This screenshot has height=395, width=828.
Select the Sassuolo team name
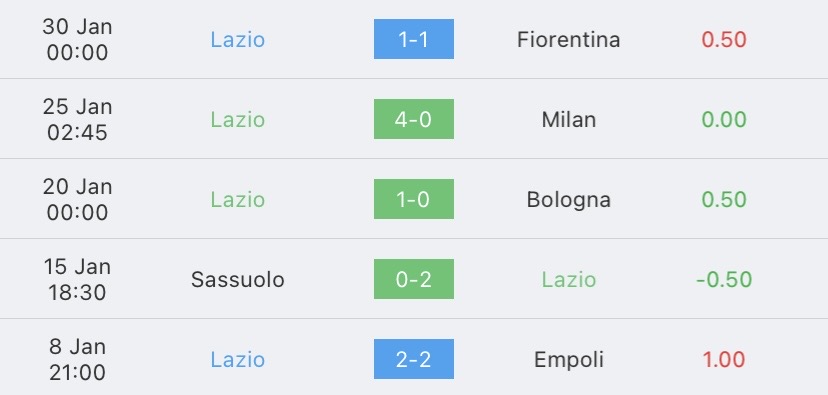coord(238,279)
